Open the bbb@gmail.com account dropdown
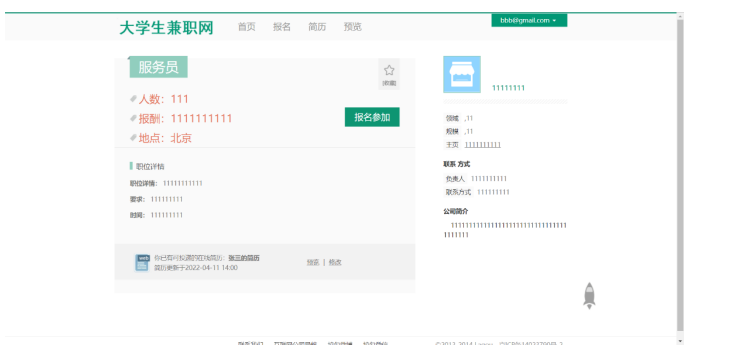The width and height of the screenshot is (731, 360). pos(529,21)
